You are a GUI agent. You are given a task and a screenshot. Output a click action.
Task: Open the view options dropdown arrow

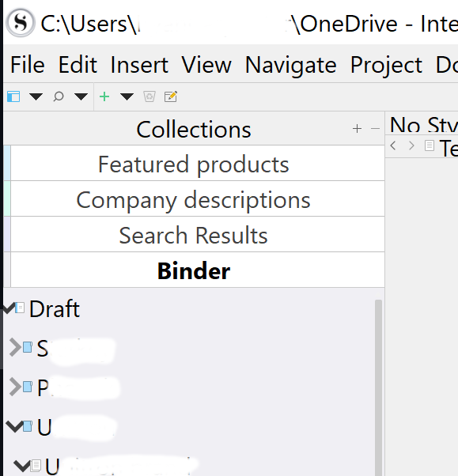36,96
